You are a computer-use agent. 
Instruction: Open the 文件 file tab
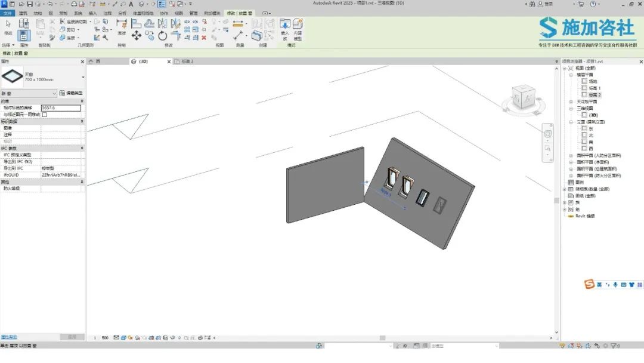7,13
